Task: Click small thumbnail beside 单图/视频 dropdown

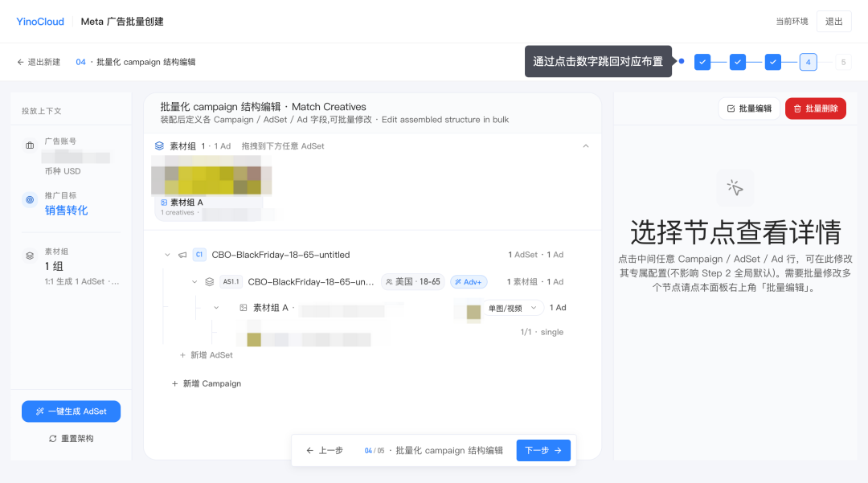Action: (x=473, y=312)
